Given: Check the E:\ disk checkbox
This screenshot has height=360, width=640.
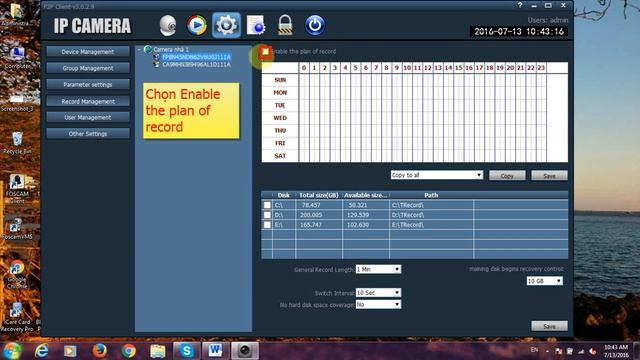Looking at the screenshot, I should coord(267,224).
